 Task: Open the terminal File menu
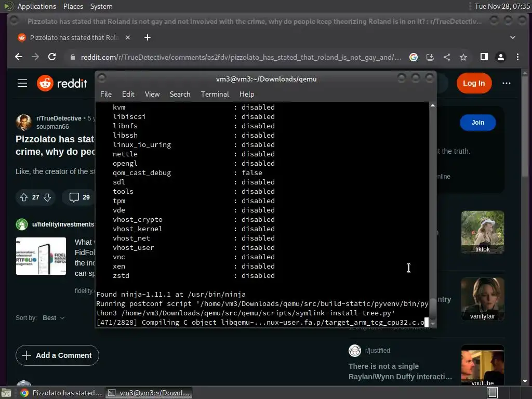[106, 95]
